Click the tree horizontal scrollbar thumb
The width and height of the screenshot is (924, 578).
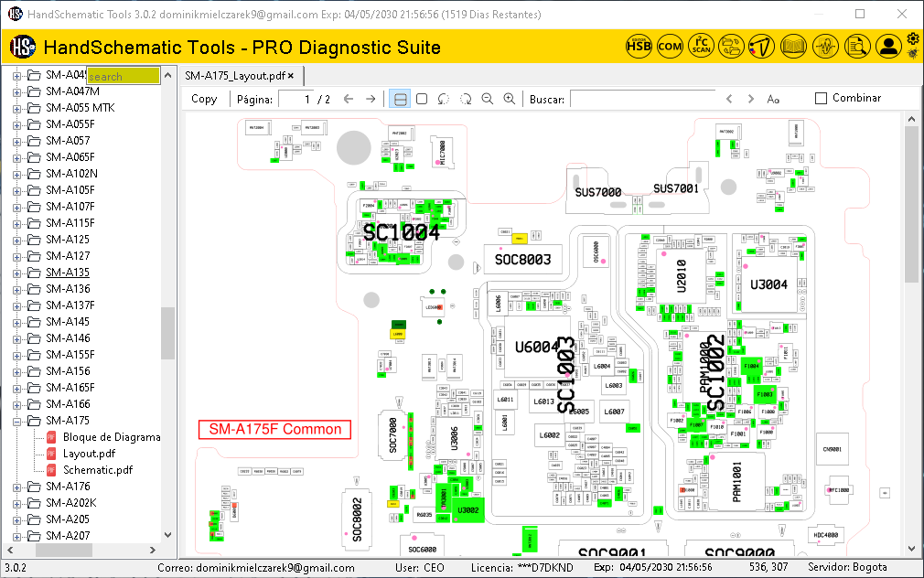pyautogui.click(x=64, y=550)
